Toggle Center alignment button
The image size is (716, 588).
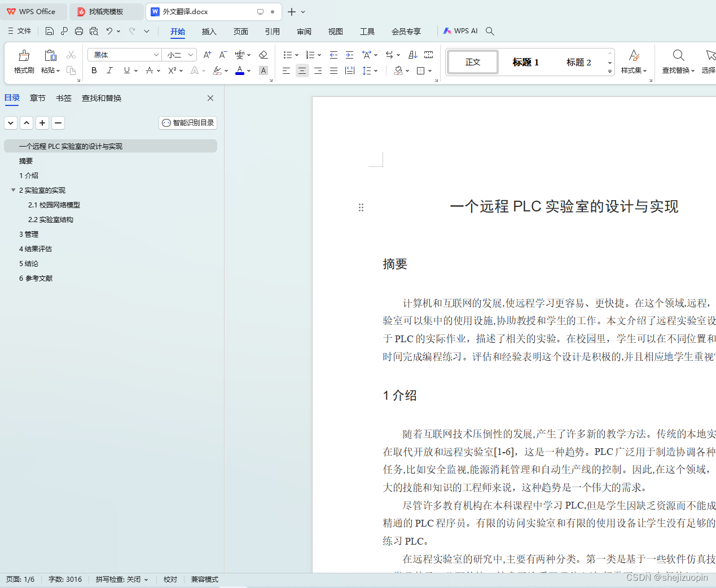pos(302,70)
